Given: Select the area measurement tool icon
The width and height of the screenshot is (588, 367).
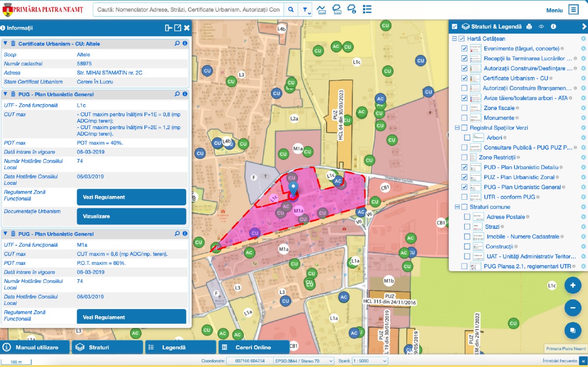Looking at the screenshot, I should point(337,10).
